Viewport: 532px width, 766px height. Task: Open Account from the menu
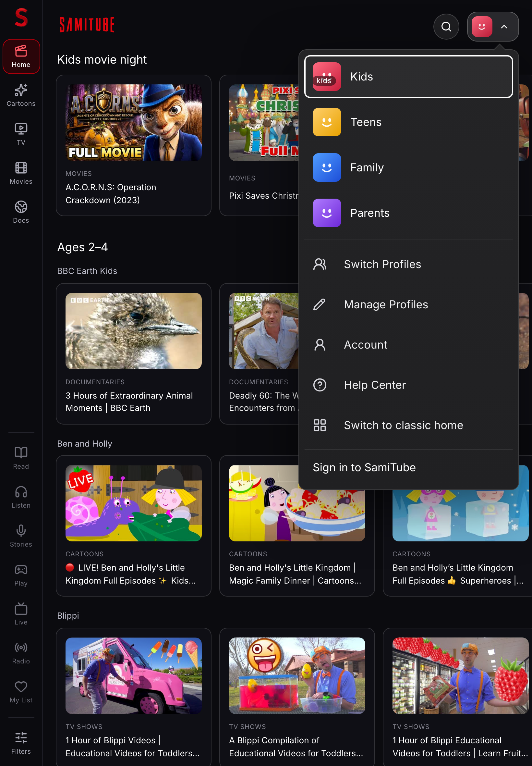(408, 345)
